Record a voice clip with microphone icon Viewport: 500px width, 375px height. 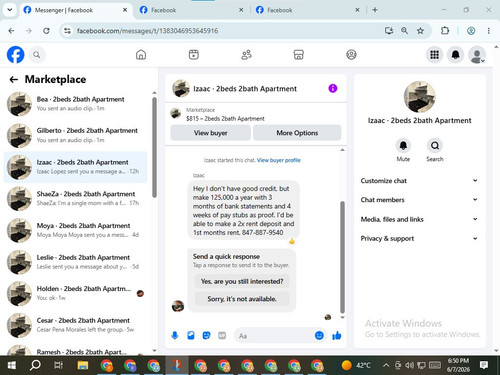pyautogui.click(x=175, y=335)
